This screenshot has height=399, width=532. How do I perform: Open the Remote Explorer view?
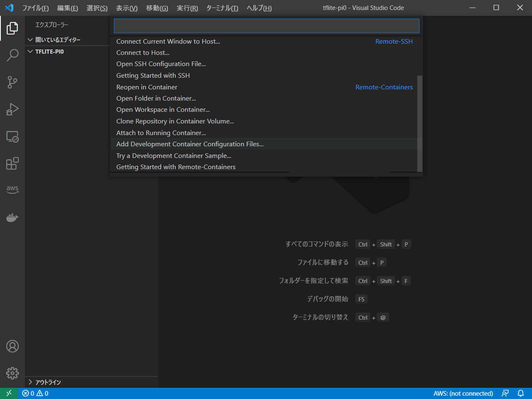12,137
